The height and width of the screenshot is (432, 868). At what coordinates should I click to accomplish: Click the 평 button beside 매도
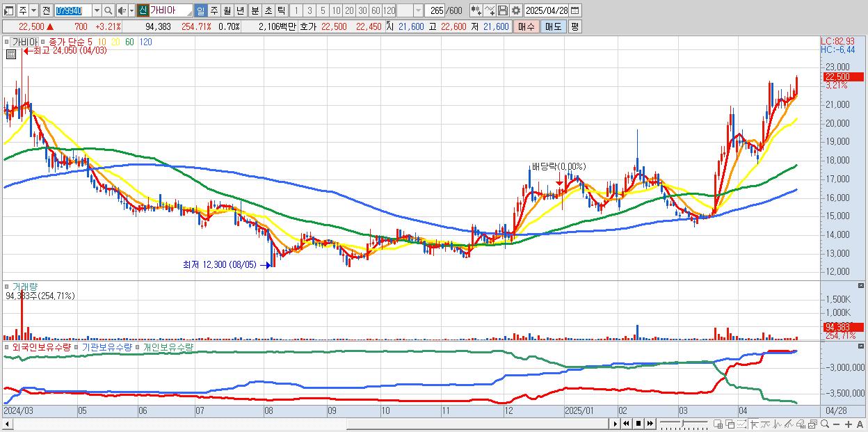(x=574, y=26)
